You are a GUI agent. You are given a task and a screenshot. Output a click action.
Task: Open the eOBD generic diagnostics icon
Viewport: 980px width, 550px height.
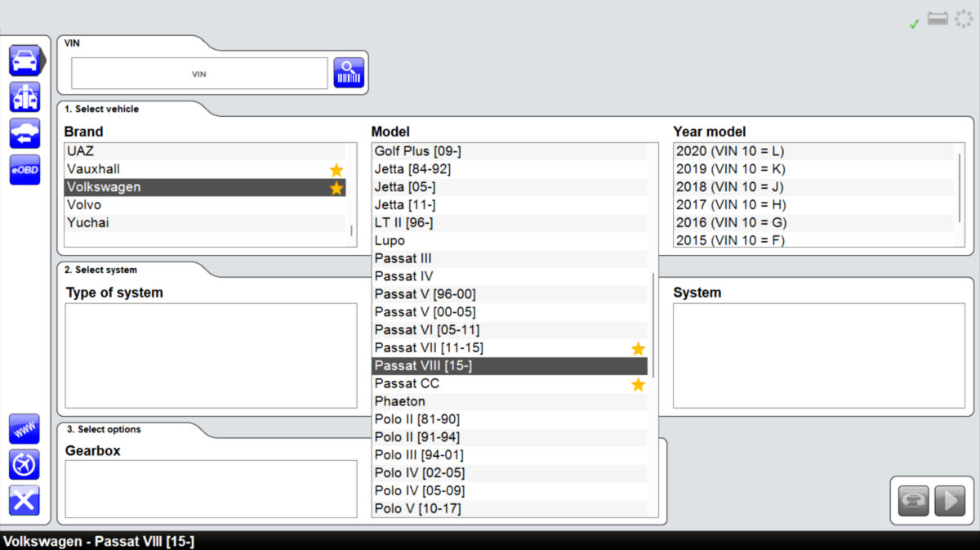point(24,169)
